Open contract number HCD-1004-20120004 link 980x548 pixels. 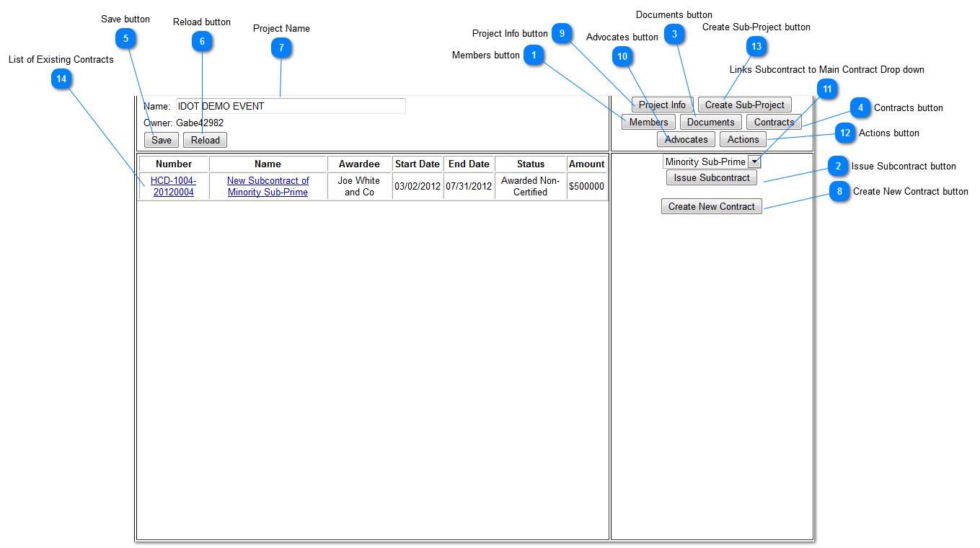(173, 186)
